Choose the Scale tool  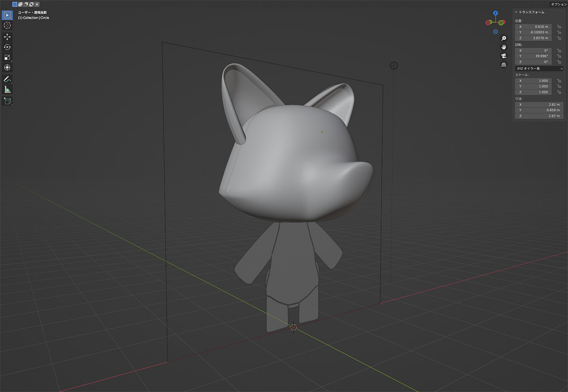(x=7, y=57)
